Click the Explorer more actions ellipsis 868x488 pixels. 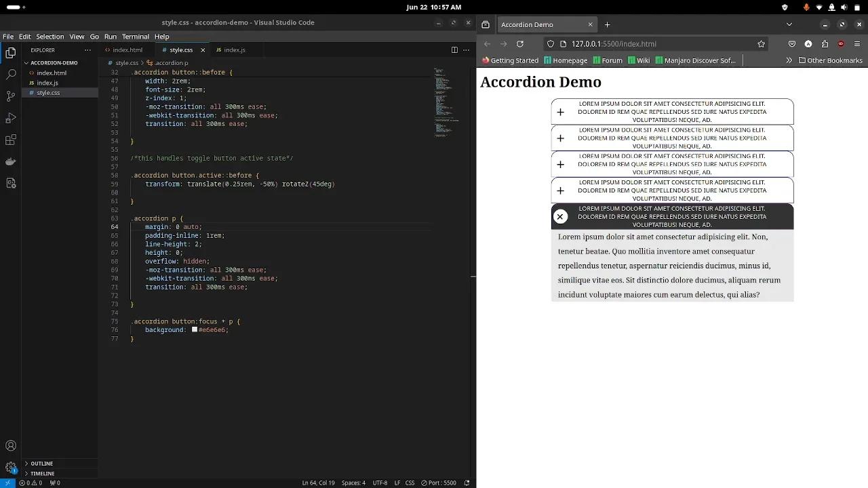(87, 50)
